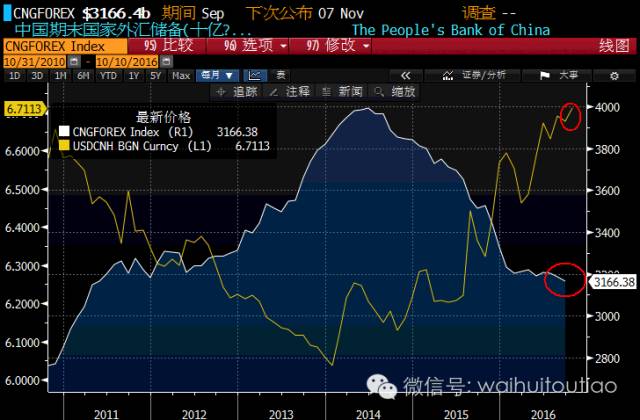Viewport: 640px width, 420px height.
Task: Switch to table (表) view
Action: 281,76
